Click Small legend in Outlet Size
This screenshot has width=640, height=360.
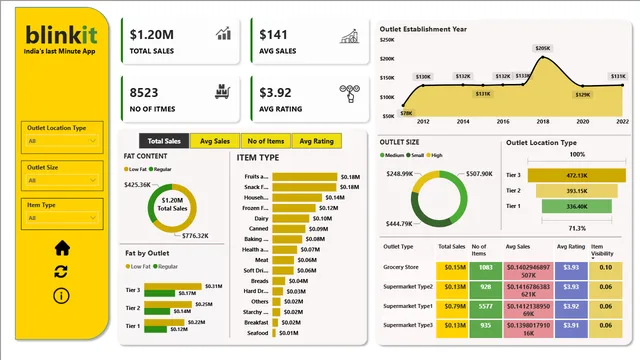(x=415, y=155)
